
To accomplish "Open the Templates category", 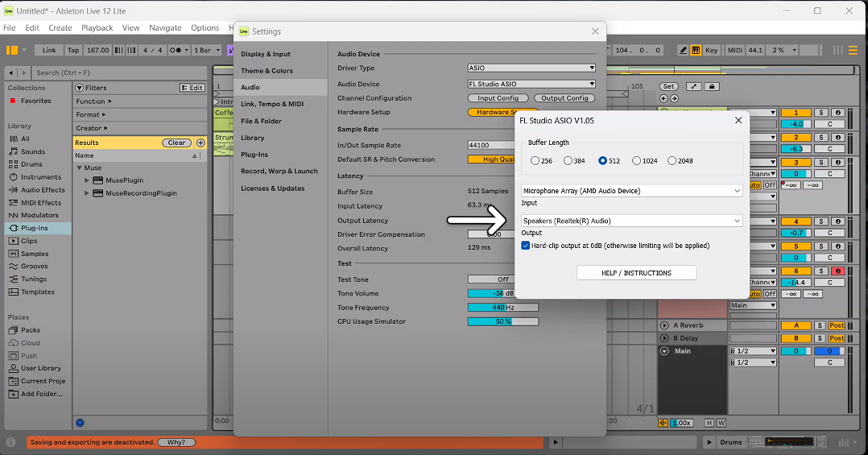I will pyautogui.click(x=38, y=292).
